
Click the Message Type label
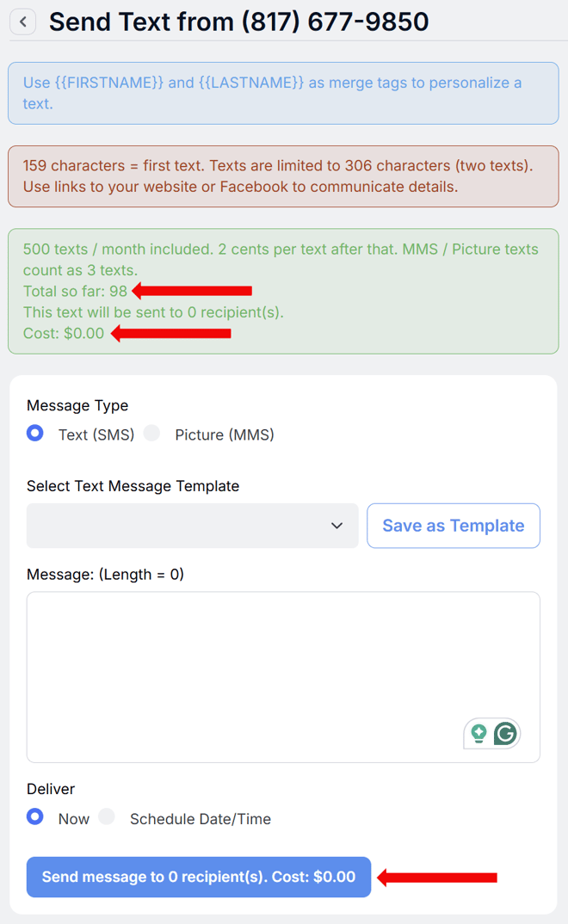pyautogui.click(x=77, y=405)
